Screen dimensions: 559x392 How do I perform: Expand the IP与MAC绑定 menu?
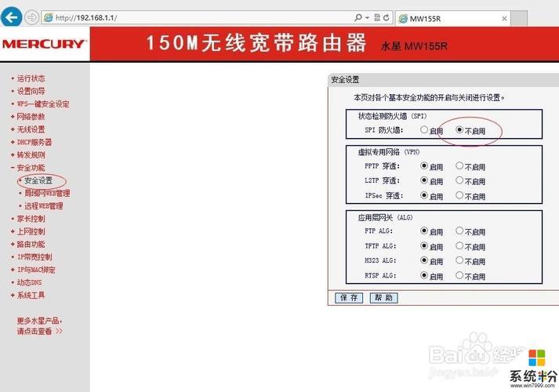(36, 270)
